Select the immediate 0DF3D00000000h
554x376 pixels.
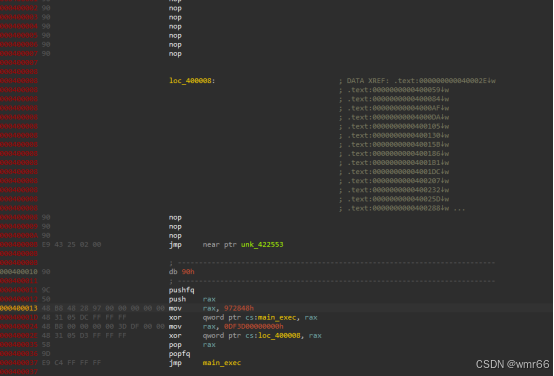(254, 327)
